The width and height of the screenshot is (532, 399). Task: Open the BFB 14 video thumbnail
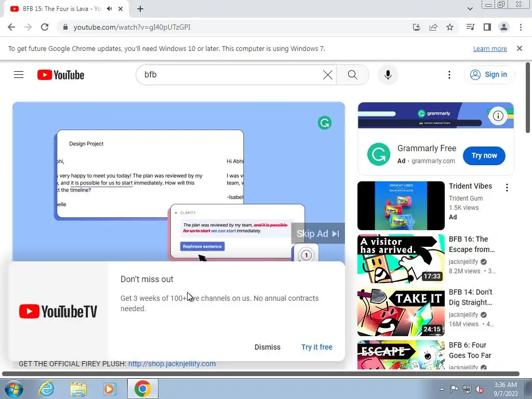point(401,312)
